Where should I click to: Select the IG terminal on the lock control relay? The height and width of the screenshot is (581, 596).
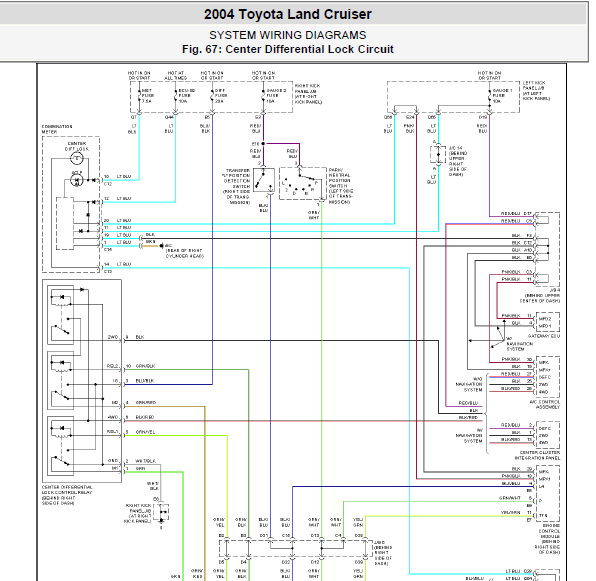click(x=115, y=381)
